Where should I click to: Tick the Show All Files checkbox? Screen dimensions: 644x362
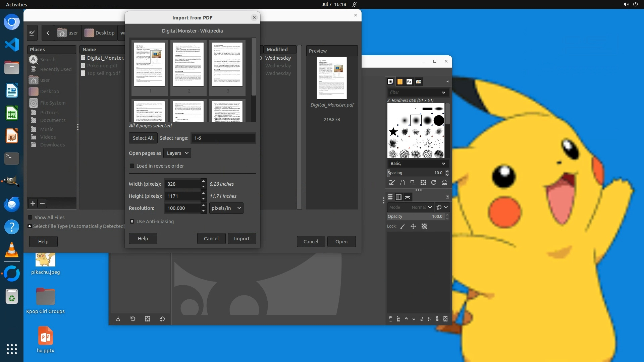coord(30,218)
